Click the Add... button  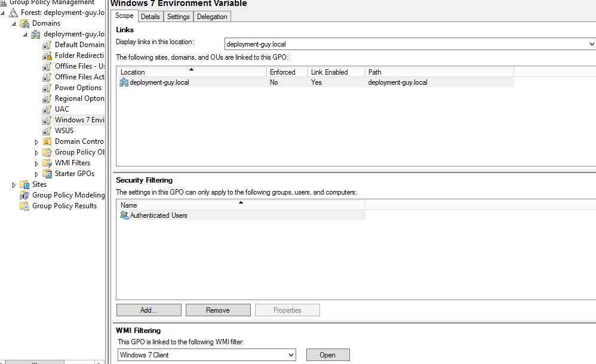click(149, 310)
